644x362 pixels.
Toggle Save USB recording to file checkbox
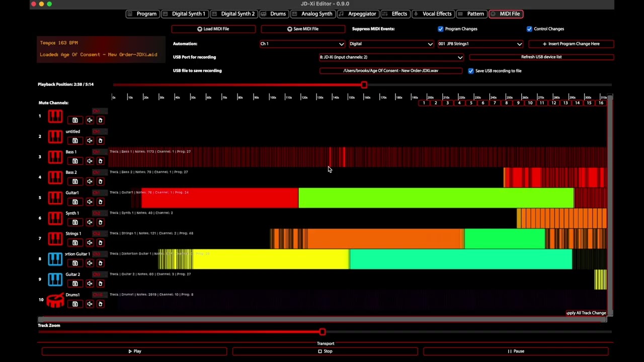(x=471, y=71)
